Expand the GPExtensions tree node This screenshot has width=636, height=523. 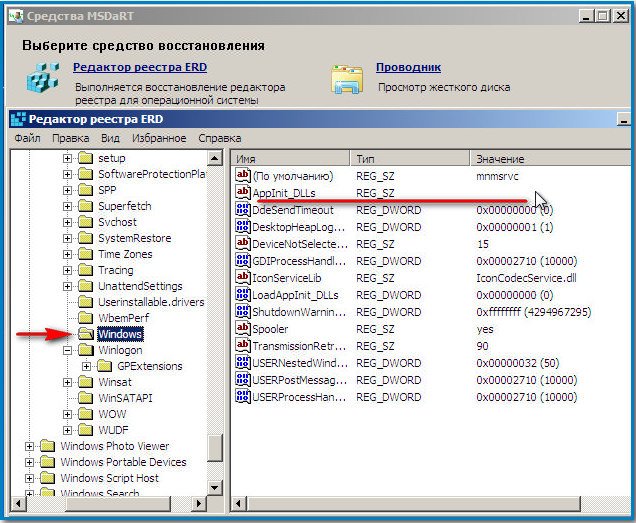(x=86, y=367)
